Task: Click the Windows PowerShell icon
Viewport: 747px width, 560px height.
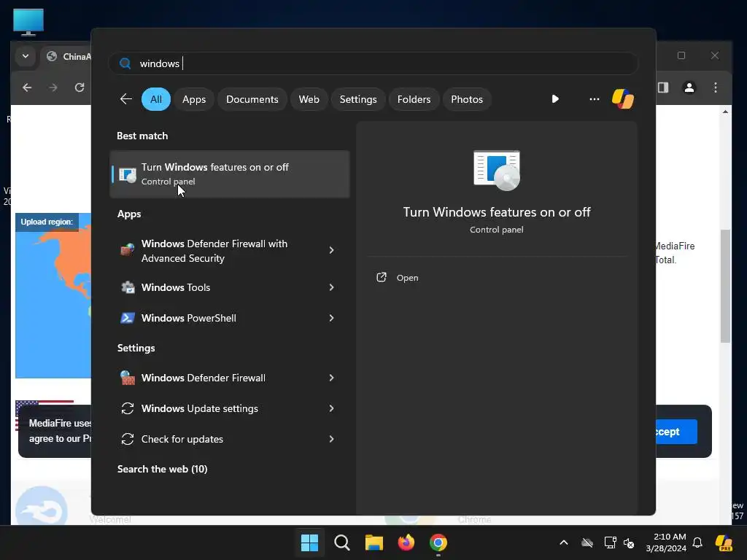Action: coord(128,318)
